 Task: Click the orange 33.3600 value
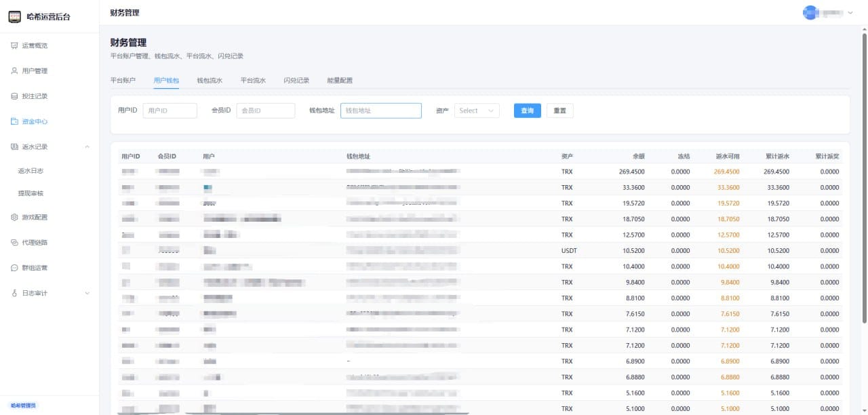(x=728, y=188)
